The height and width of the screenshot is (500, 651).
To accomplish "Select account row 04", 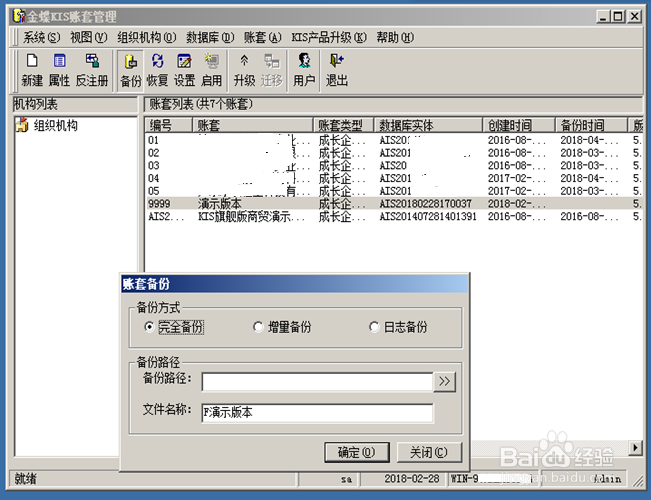I will 394,178.
